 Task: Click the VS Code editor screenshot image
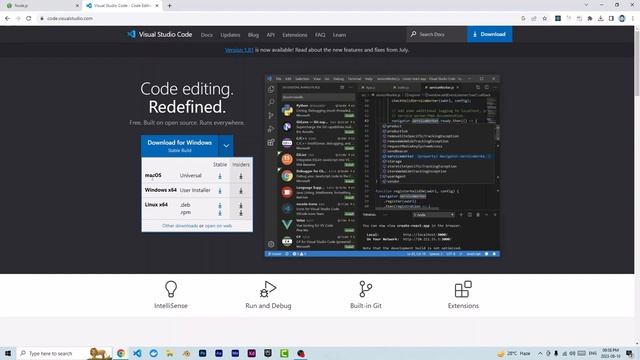382,166
